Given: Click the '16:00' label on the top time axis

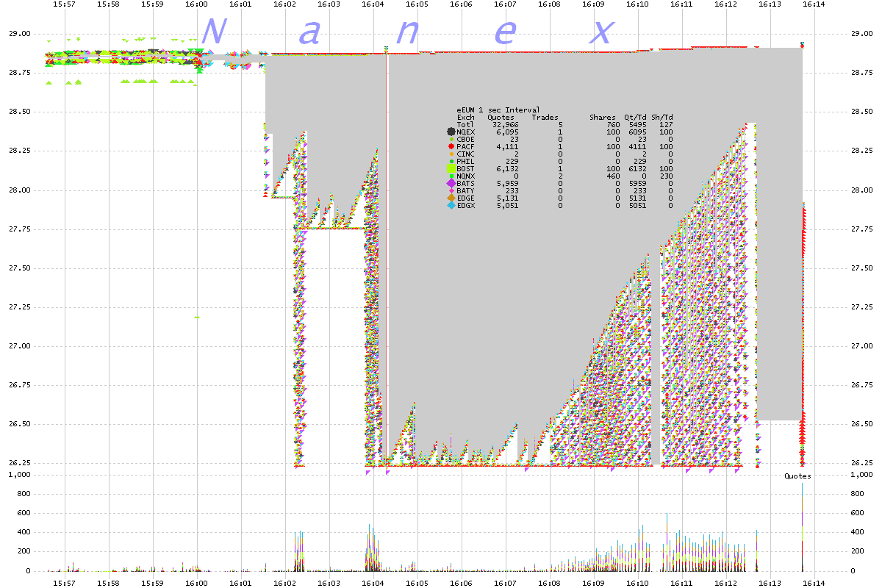Looking at the screenshot, I should (197, 4).
